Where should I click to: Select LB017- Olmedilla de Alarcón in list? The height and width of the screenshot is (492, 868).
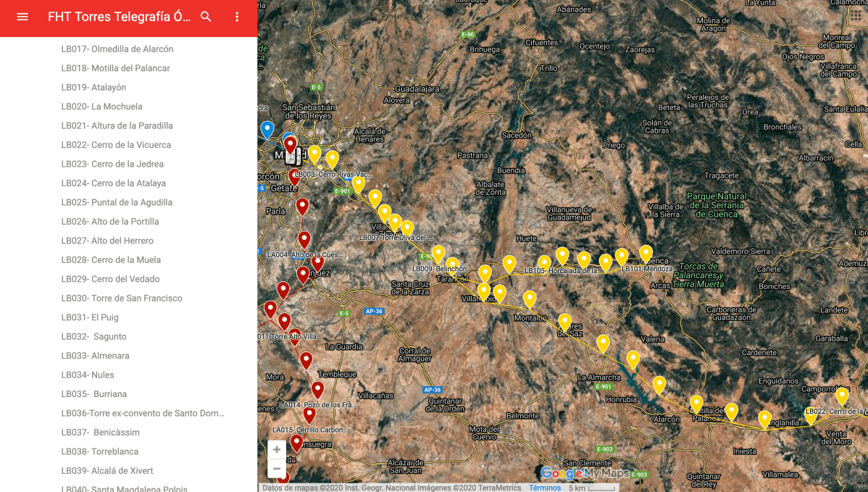coord(117,49)
